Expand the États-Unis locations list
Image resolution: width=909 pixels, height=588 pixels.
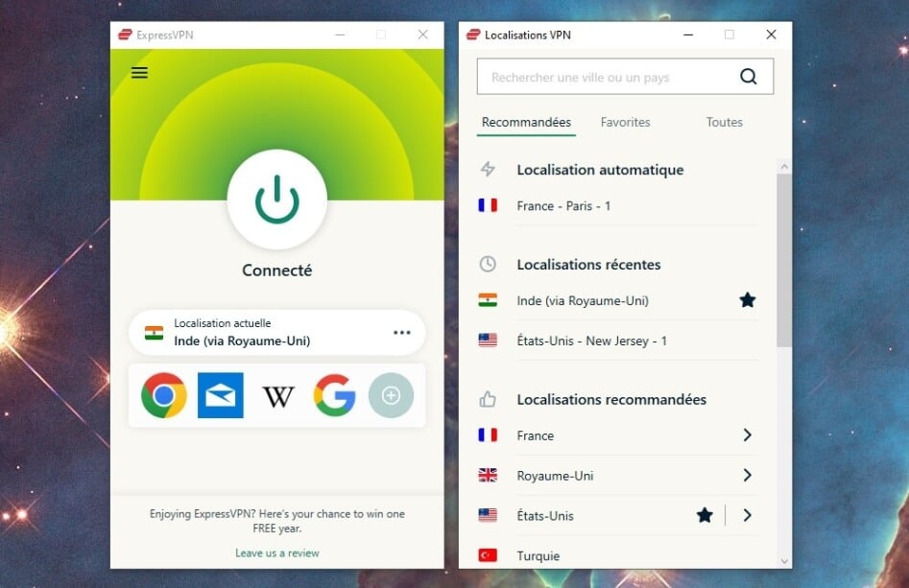tap(747, 515)
